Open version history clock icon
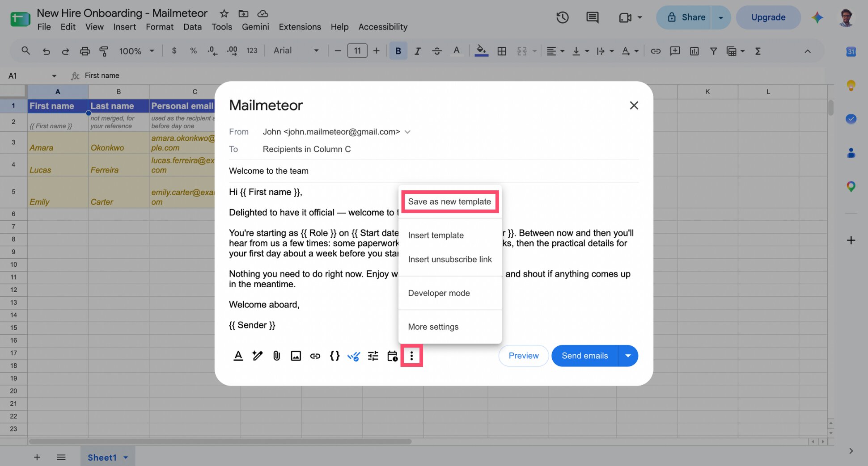Screen dimensions: 868x466 tap(562, 17)
